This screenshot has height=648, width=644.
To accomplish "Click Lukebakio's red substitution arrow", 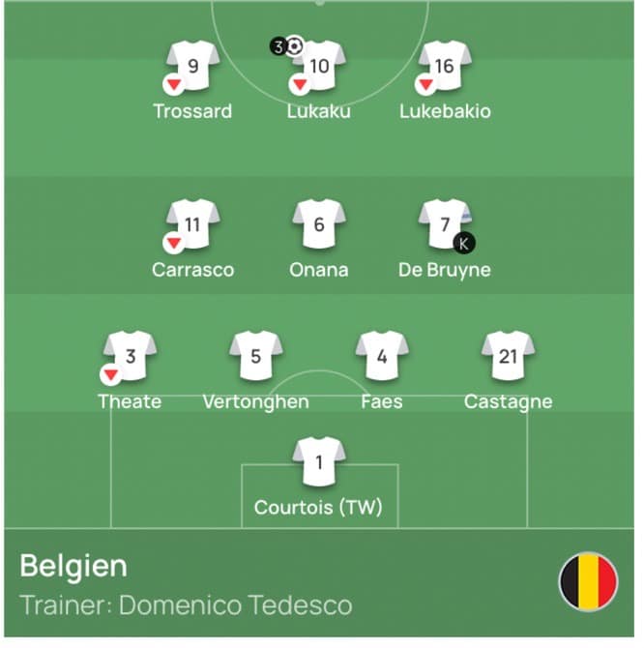I will (x=425, y=84).
